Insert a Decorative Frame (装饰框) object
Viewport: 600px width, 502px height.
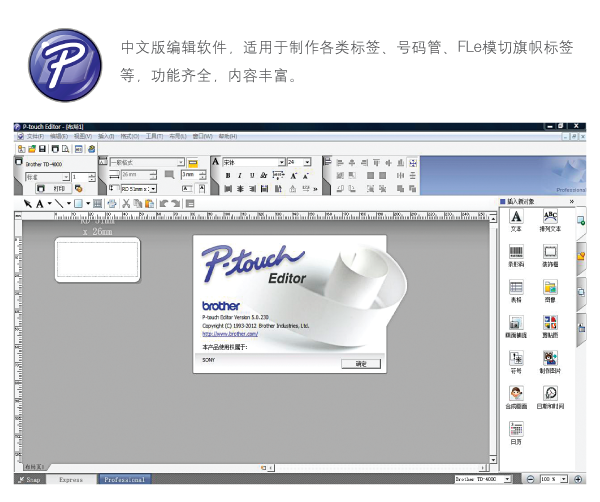pos(550,256)
